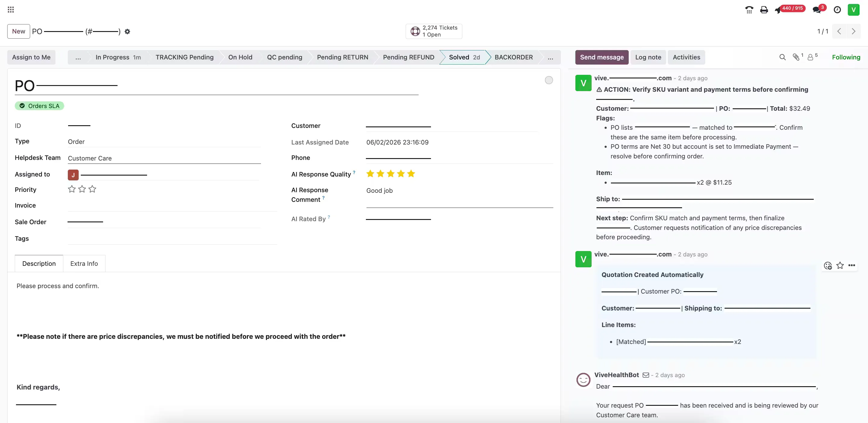Image resolution: width=868 pixels, height=423 pixels.
Task: Add a reaction to Quotation message
Action: pos(828,266)
